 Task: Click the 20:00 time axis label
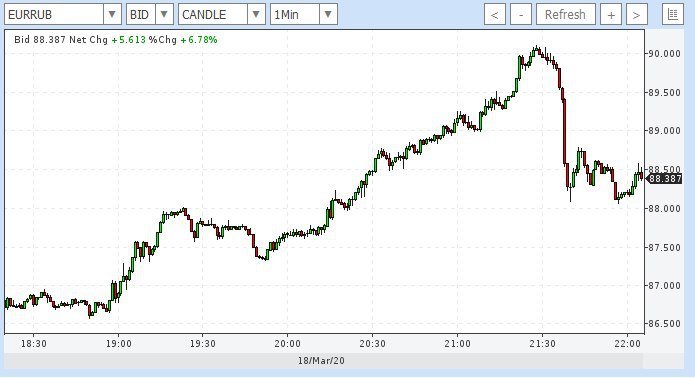287,344
